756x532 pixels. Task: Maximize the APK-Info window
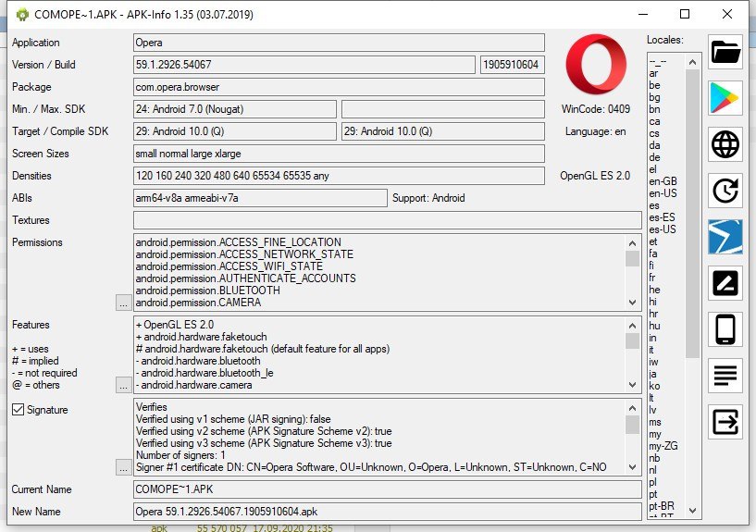coord(685,14)
